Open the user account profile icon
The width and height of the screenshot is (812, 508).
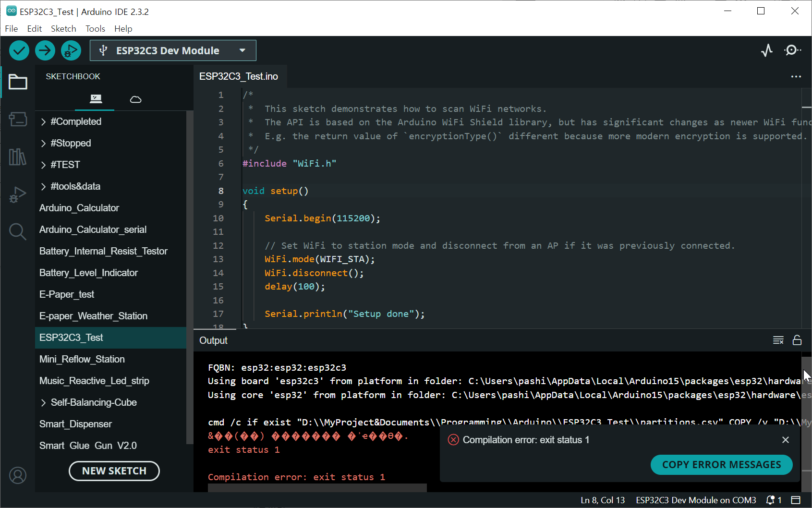pyautogui.click(x=18, y=475)
